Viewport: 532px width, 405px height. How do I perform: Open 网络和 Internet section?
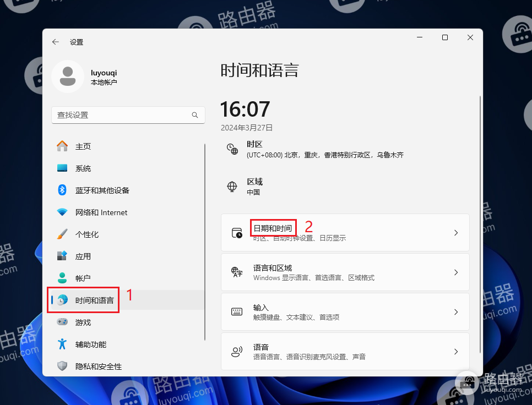point(127,212)
